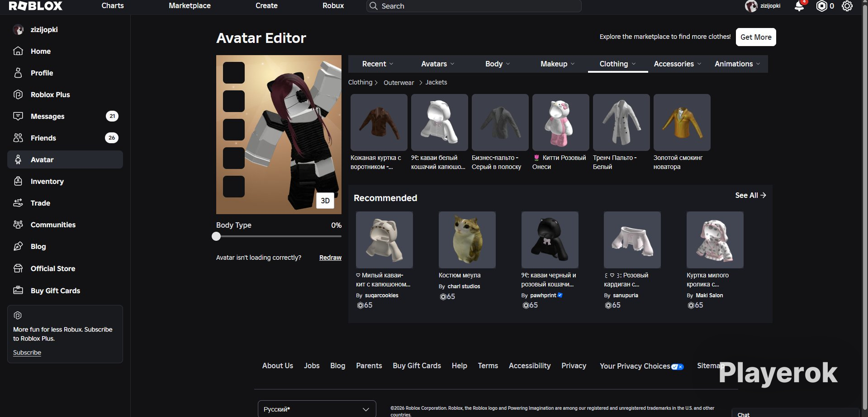
Task: Click the Roblox logo
Action: pyautogui.click(x=36, y=6)
